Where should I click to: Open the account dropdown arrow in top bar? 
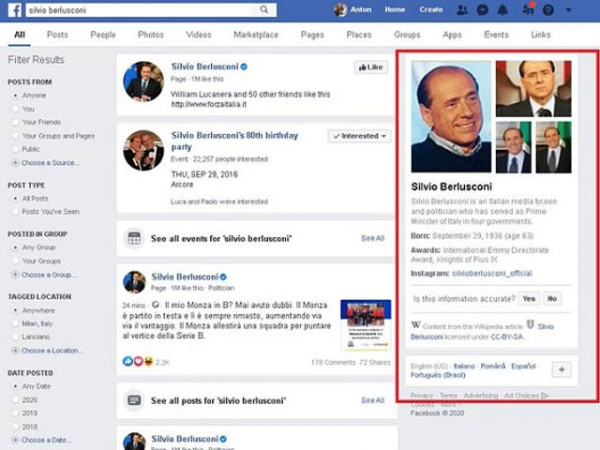point(569,10)
